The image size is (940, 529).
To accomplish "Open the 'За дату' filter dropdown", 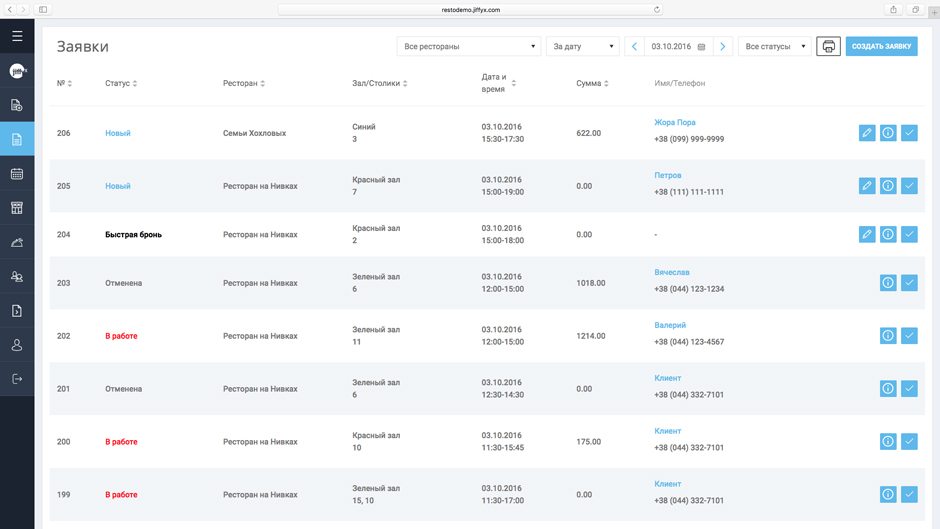I will tap(582, 47).
